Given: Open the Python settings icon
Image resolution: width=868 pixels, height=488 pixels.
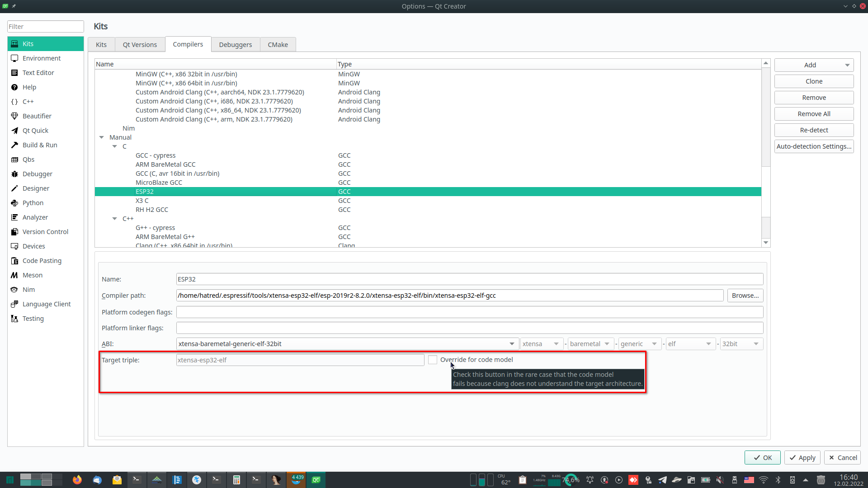Looking at the screenshot, I should 14,203.
